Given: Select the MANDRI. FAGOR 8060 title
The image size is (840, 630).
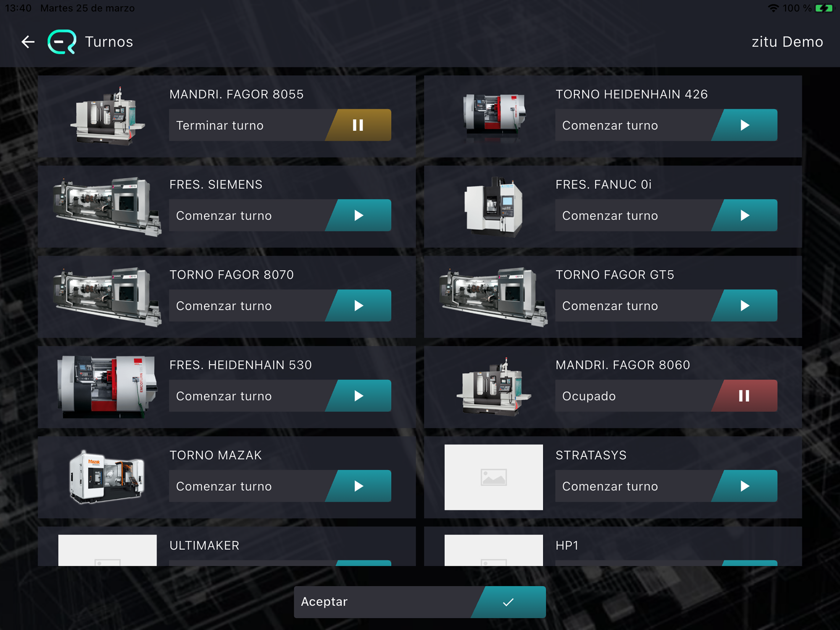Looking at the screenshot, I should [623, 365].
